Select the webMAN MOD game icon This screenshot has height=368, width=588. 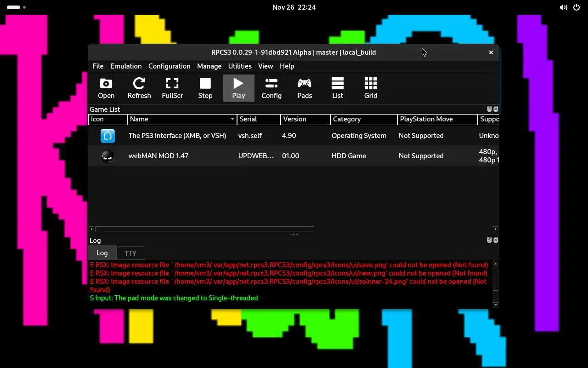pos(107,156)
